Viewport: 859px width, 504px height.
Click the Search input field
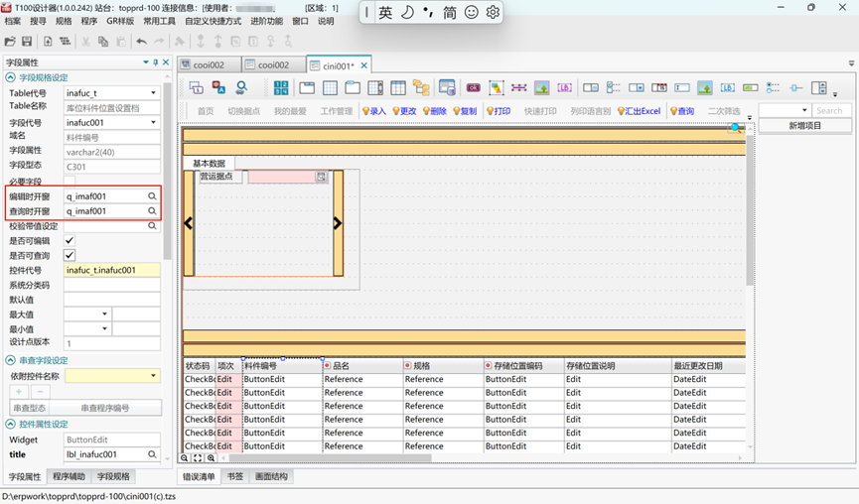(x=831, y=110)
